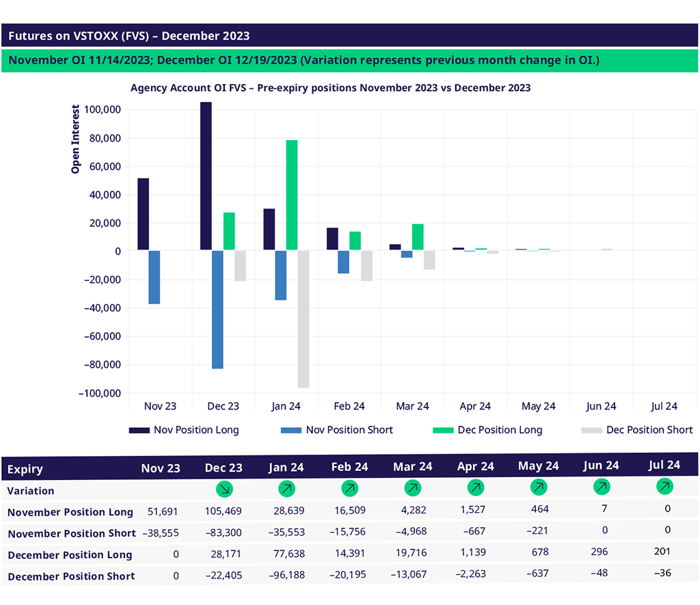The height and width of the screenshot is (605, 700).
Task: Click the Futures on VSTOXX (FVS) title
Action: click(129, 36)
